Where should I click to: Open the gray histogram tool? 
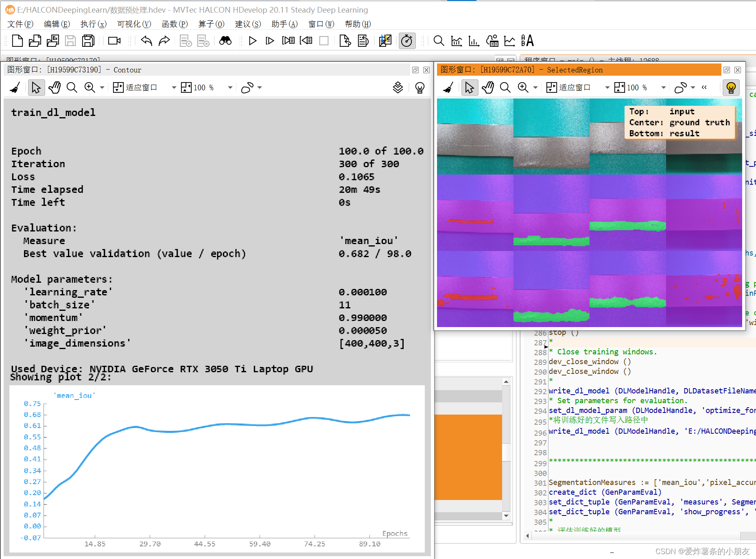[457, 41]
